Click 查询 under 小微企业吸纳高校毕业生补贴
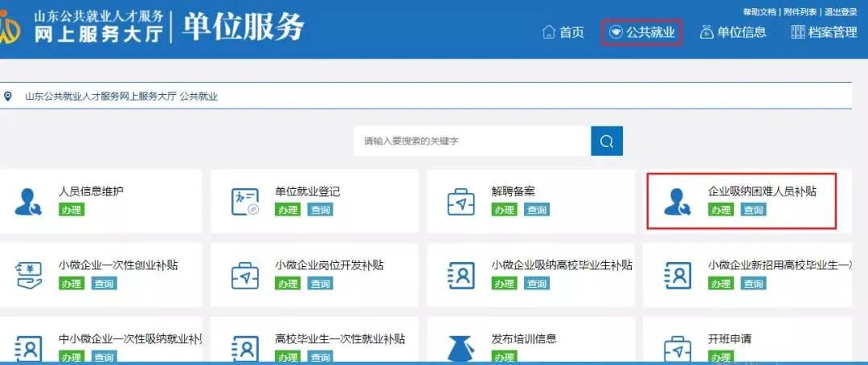 pos(536,284)
